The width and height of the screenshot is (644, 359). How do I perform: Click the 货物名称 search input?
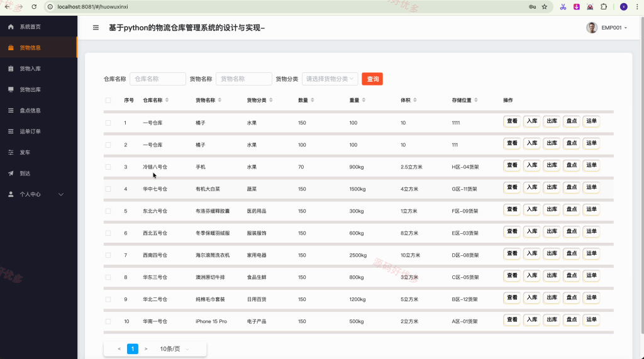coord(244,79)
